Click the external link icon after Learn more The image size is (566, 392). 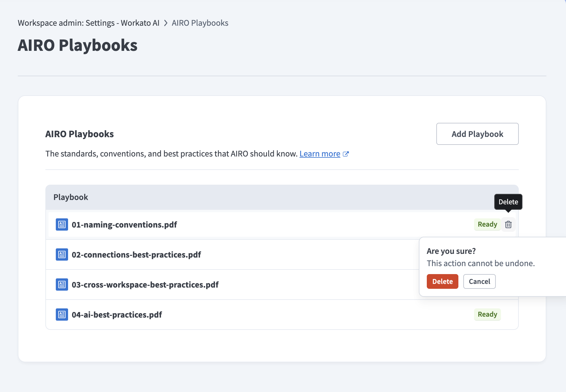point(346,154)
